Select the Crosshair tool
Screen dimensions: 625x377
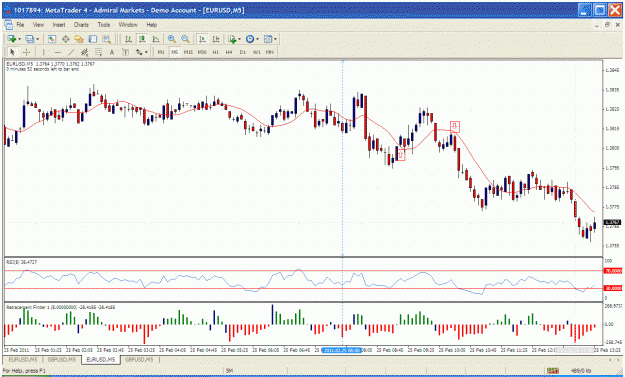click(x=26, y=52)
